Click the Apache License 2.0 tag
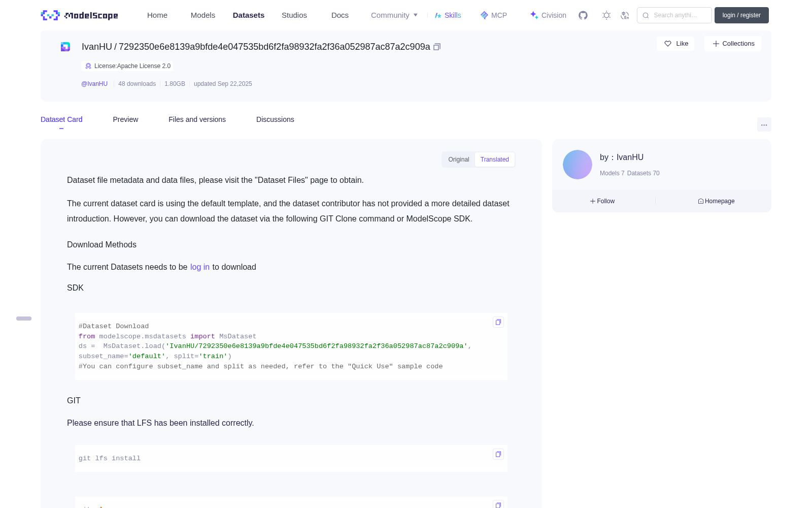 [127, 66]
